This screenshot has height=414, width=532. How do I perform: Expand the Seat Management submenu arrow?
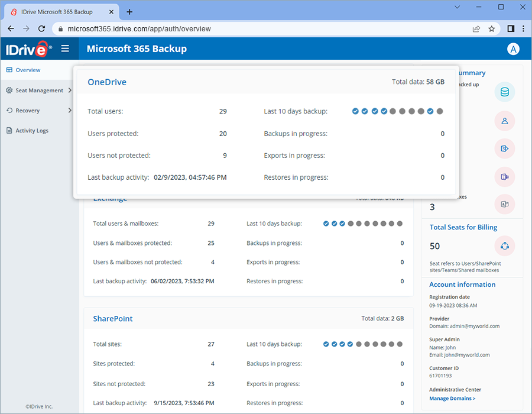click(x=70, y=90)
